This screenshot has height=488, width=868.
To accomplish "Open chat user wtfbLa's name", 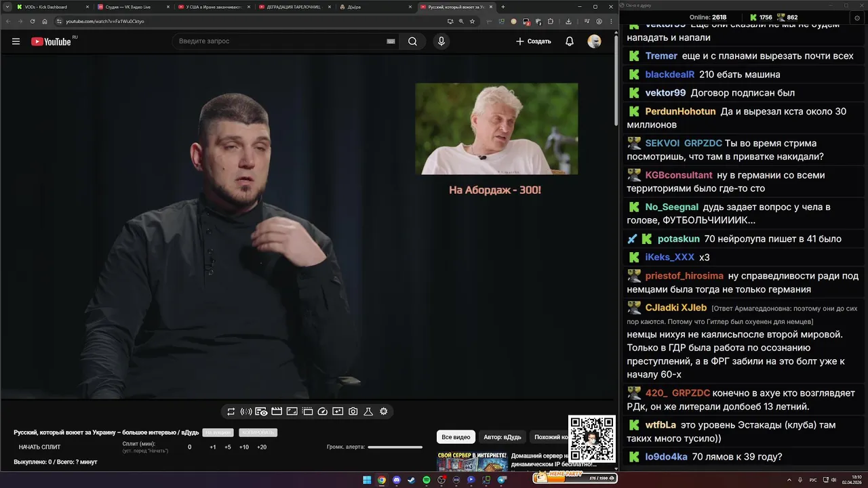I will click(x=660, y=425).
